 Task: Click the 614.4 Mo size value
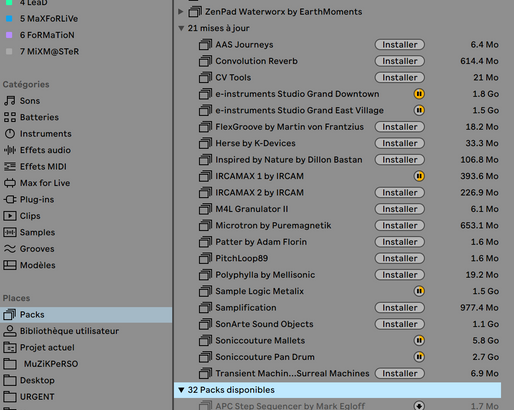point(479,61)
